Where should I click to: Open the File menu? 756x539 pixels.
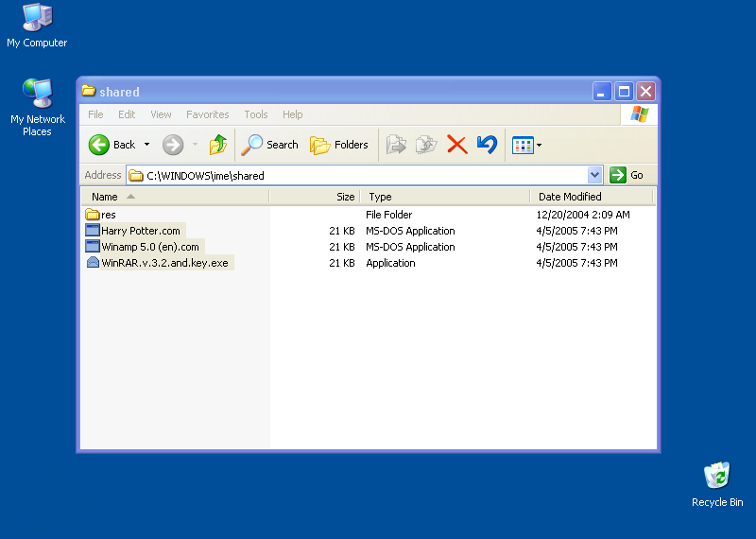pos(95,114)
